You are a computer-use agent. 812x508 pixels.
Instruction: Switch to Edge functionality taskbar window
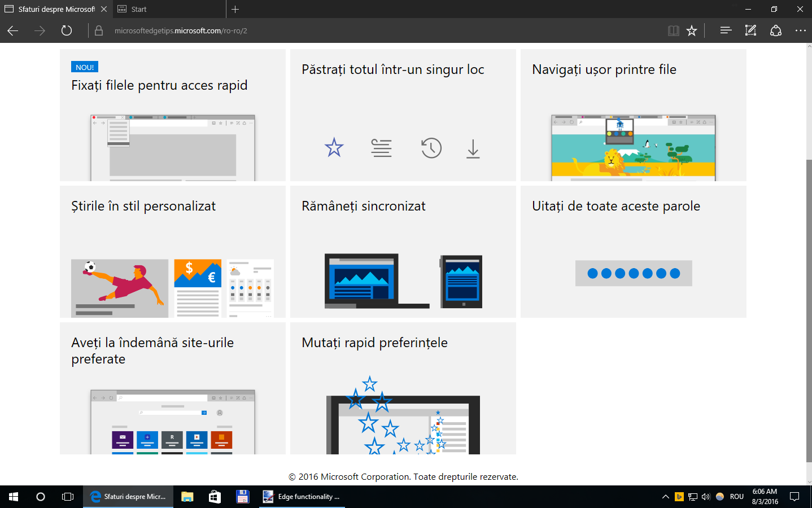coord(302,497)
